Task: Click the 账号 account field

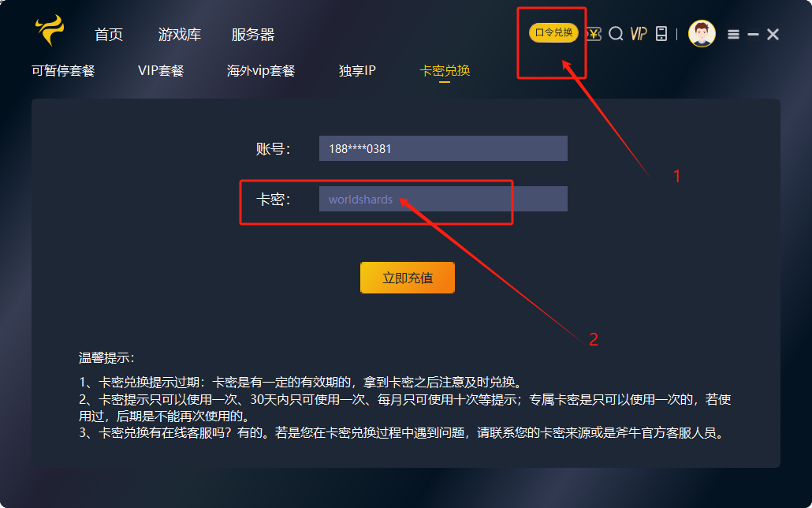Action: [x=443, y=149]
